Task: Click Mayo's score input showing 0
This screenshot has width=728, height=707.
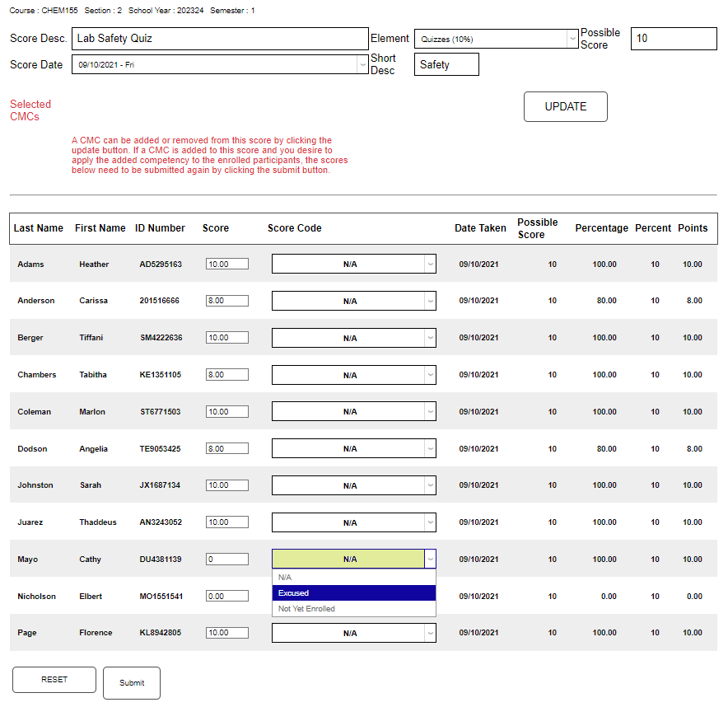Action: (226, 559)
